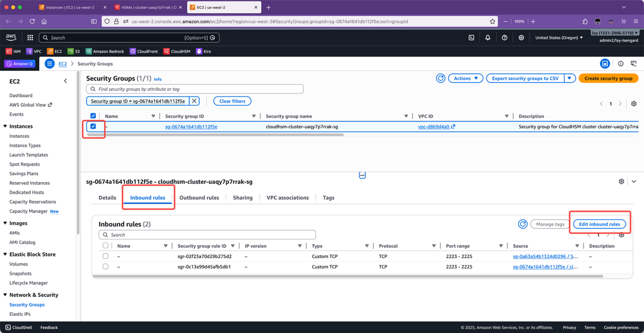Open the vpc-d869d4a0 link
The height and width of the screenshot is (333, 644).
coord(434,126)
